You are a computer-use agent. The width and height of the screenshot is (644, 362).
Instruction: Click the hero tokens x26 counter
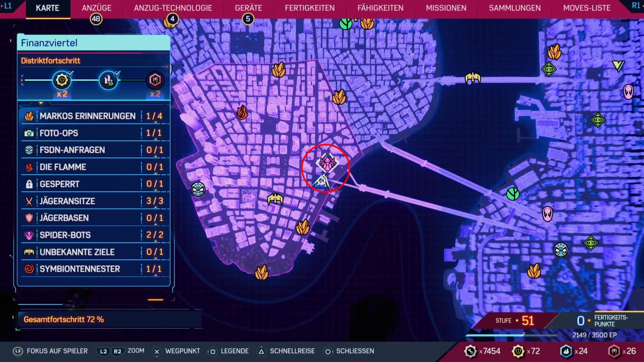click(x=622, y=351)
